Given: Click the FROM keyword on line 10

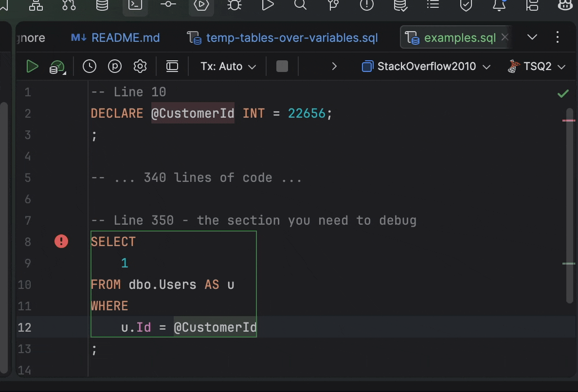Looking at the screenshot, I should coord(106,285).
